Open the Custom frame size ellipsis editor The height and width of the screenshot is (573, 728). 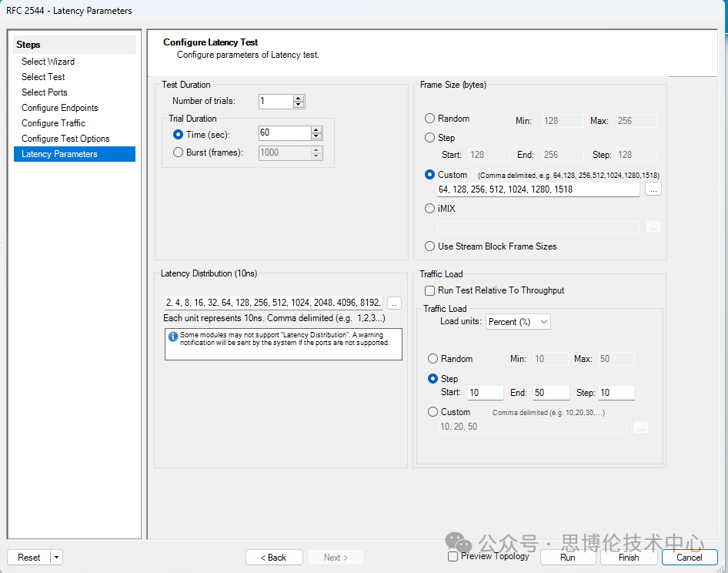tap(653, 189)
